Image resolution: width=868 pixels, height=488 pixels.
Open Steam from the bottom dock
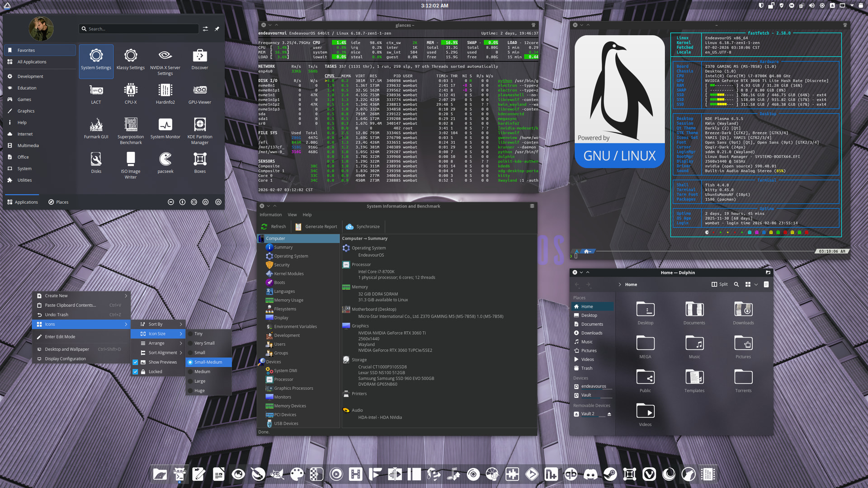pyautogui.click(x=610, y=474)
